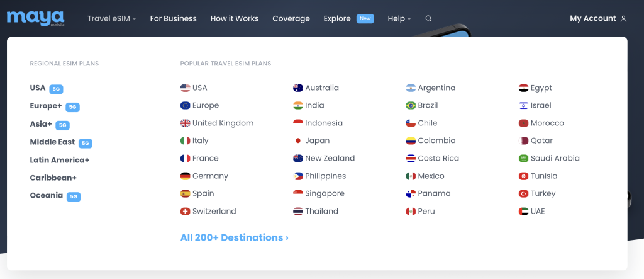Click the Turkey flag icon
This screenshot has width=644, height=279.
point(523,194)
